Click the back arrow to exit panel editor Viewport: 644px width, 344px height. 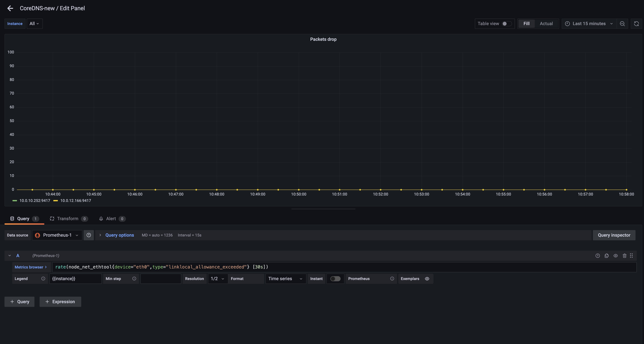tap(10, 8)
